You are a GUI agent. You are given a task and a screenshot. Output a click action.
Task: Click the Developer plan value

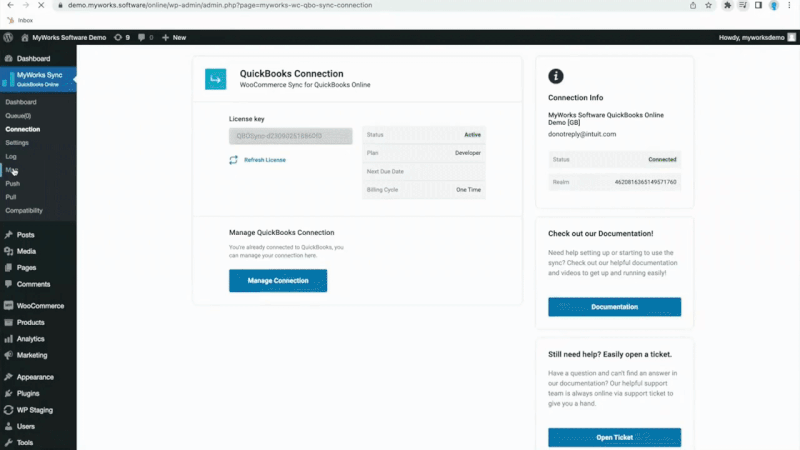[468, 153]
